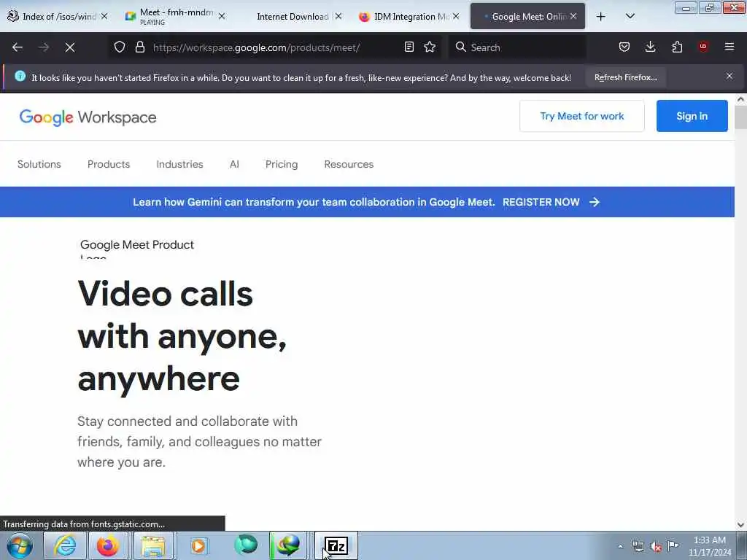Go back using the browser back arrow
Image resolution: width=747 pixels, height=560 pixels.
click(x=18, y=47)
